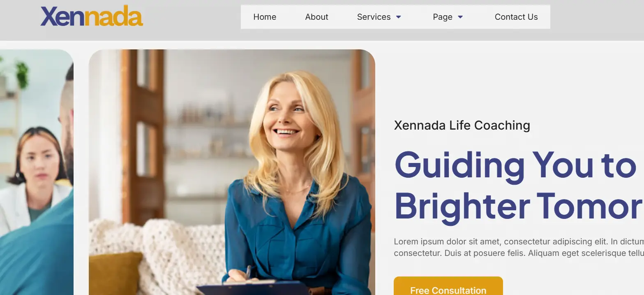Select the blonde woman hero photo

point(232,172)
